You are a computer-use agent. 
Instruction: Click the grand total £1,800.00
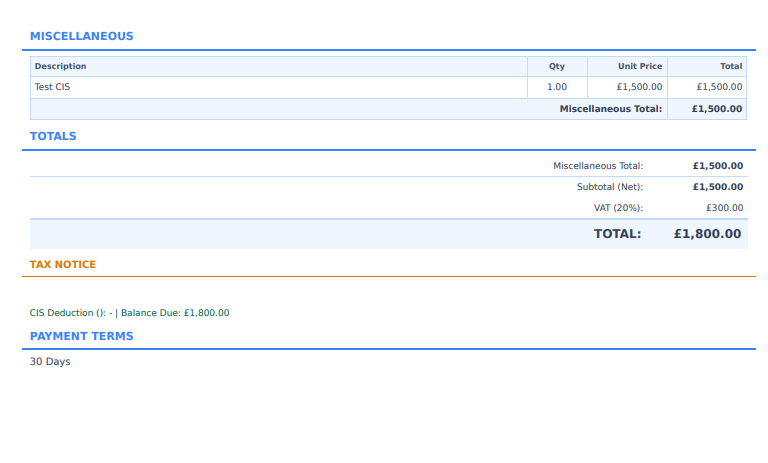tap(707, 234)
